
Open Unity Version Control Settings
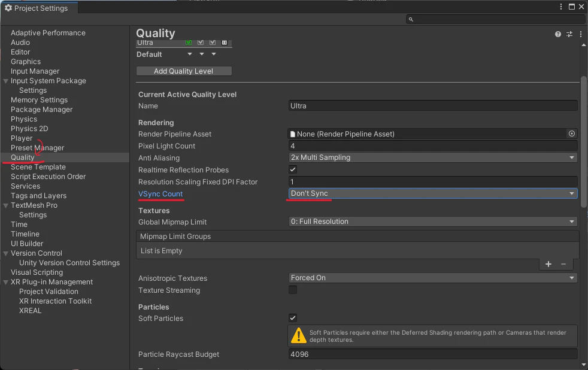click(69, 263)
